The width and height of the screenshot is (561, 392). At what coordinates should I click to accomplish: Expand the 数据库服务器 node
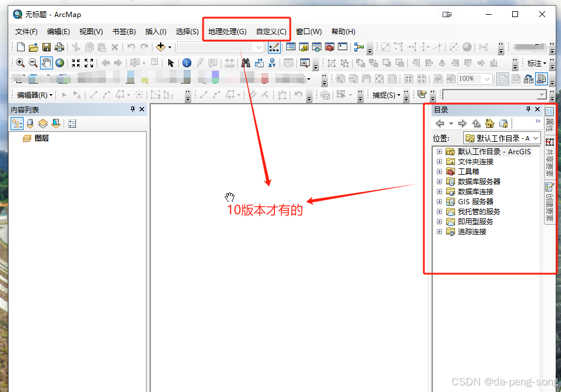coord(439,182)
